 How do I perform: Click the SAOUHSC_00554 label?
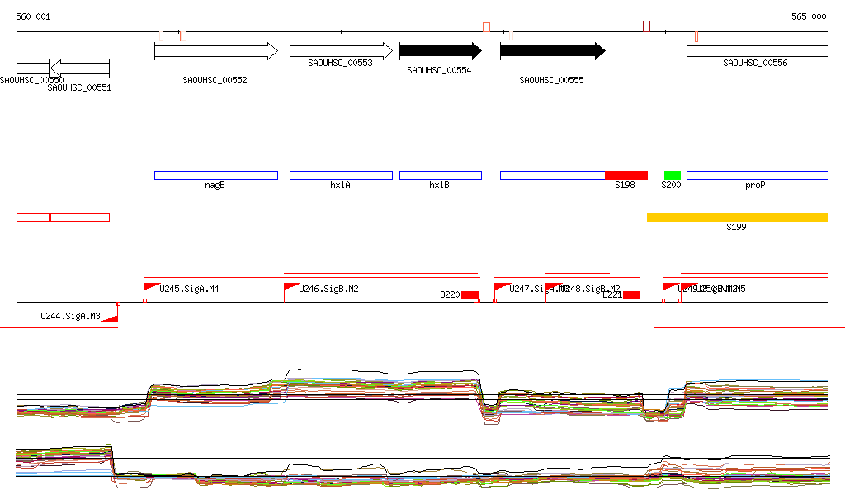[439, 71]
